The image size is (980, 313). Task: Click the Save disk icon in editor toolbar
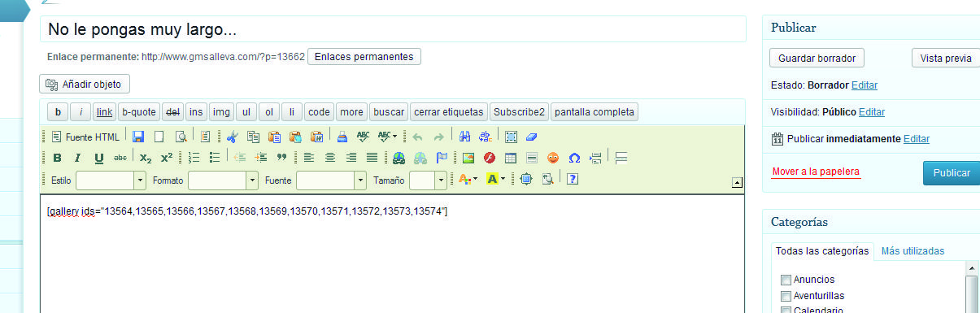[138, 137]
